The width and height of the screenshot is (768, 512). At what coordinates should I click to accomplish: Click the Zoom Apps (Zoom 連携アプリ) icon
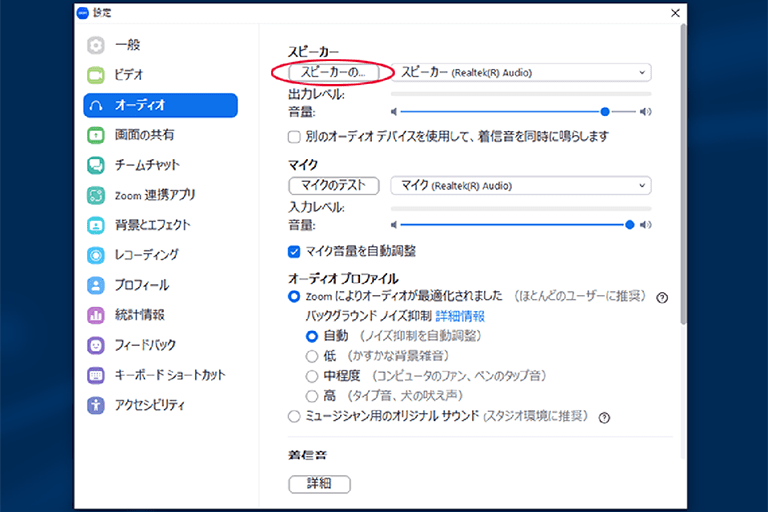point(96,195)
